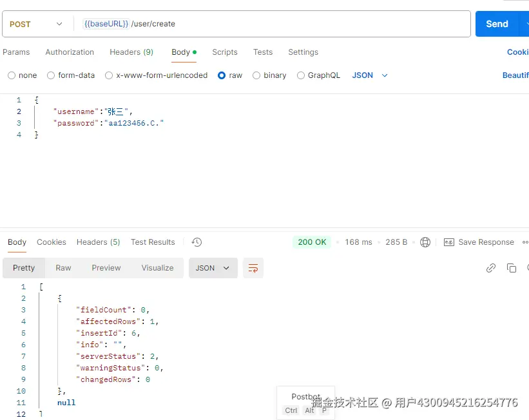Select the GraphQL body radio
529x420 pixels.
(301, 75)
